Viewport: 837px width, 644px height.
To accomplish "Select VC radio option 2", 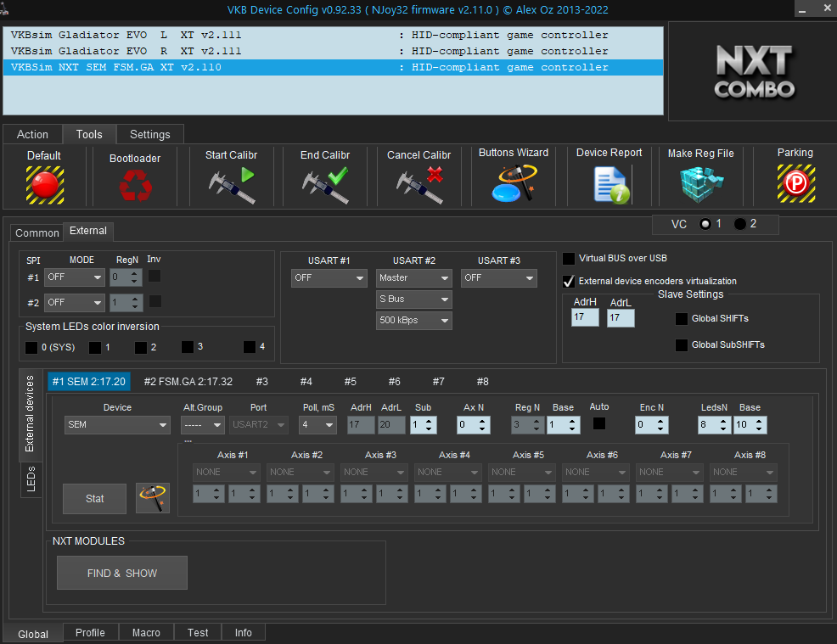I will [740, 224].
